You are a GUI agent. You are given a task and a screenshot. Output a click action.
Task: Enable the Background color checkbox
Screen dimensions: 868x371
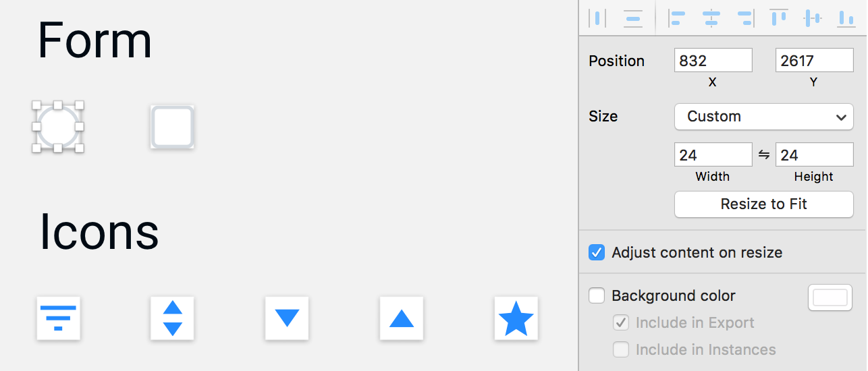point(597,295)
